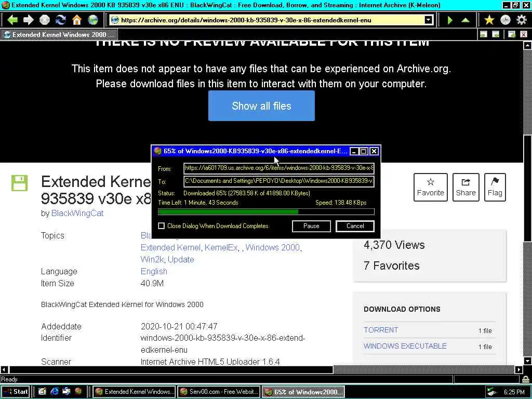This screenshot has width=532, height=399.
Task: Open the URL bar history dropdown arrow
Action: pyautogui.click(x=429, y=20)
